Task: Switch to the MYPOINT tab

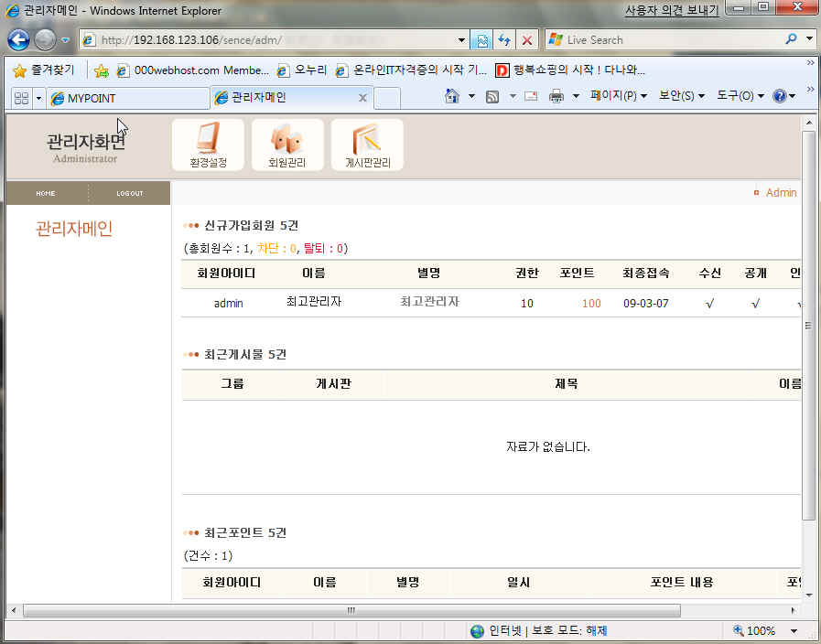Action: click(x=128, y=99)
